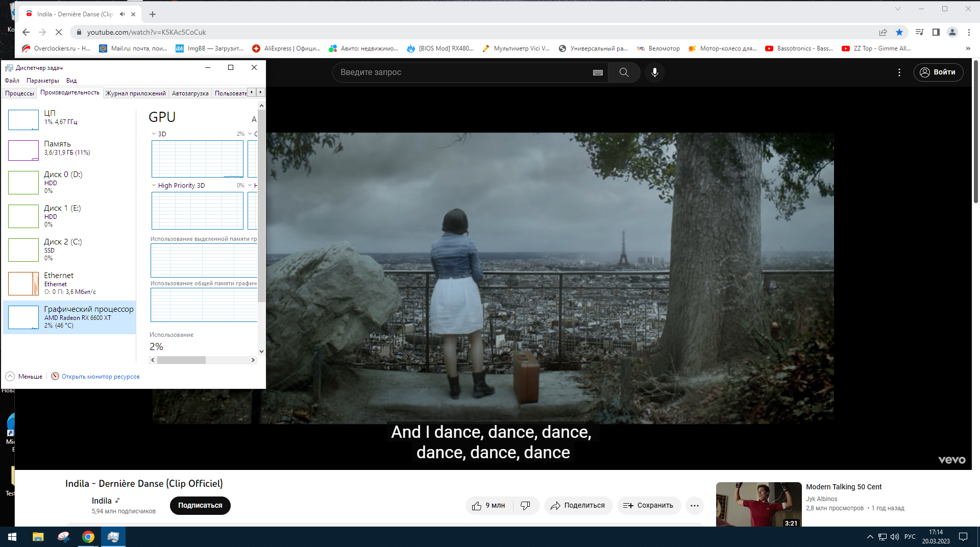Click Сохранить save button
Screen dimensions: 980x547
(x=649, y=506)
